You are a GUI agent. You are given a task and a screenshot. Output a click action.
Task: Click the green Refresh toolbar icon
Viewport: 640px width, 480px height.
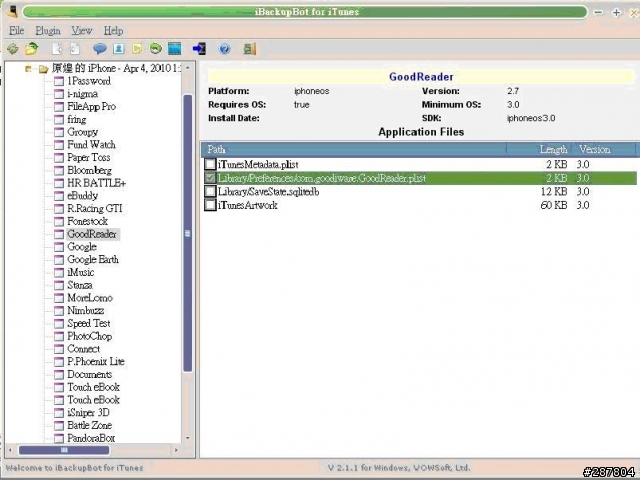(x=13, y=49)
